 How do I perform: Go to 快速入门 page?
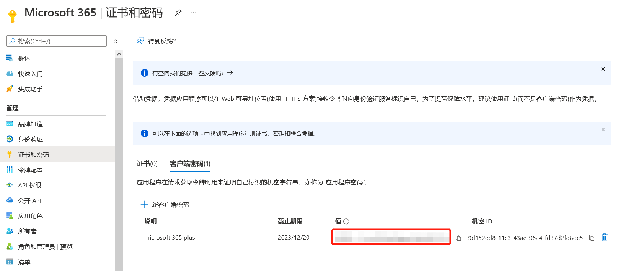[x=30, y=74]
